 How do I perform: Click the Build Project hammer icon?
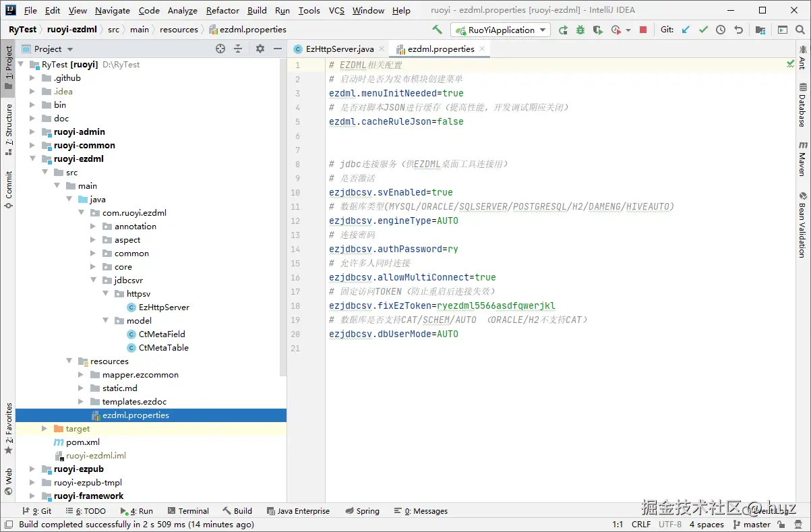coord(438,30)
